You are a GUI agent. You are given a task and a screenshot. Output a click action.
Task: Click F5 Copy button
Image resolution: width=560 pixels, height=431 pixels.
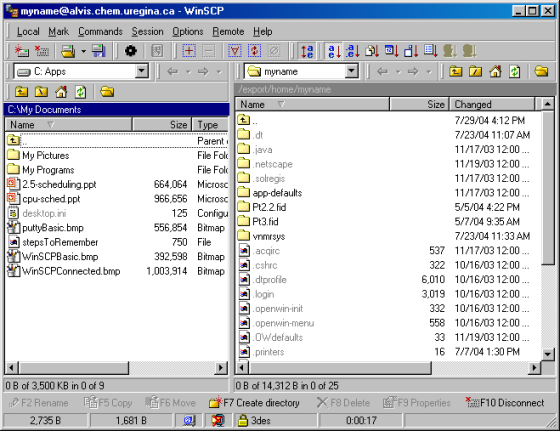click(x=108, y=403)
